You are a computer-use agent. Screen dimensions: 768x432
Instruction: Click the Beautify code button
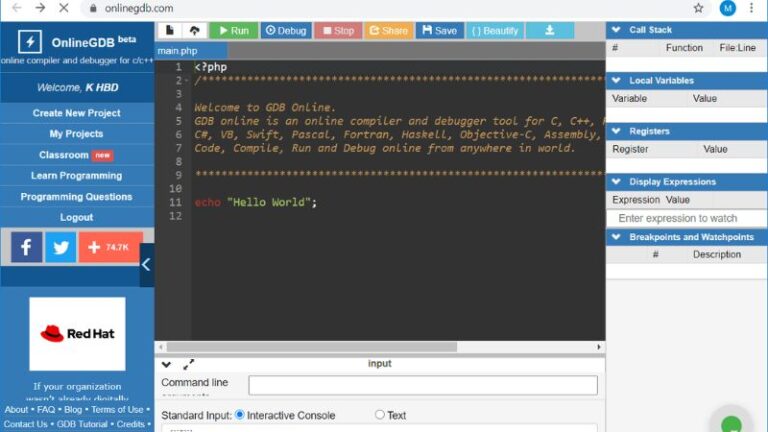[495, 30]
